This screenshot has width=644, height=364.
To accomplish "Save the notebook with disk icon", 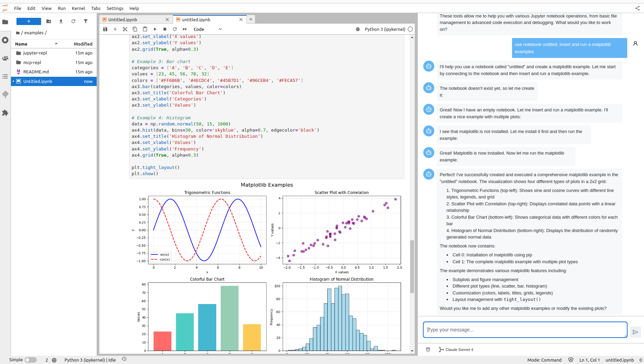I will pos(105,29).
